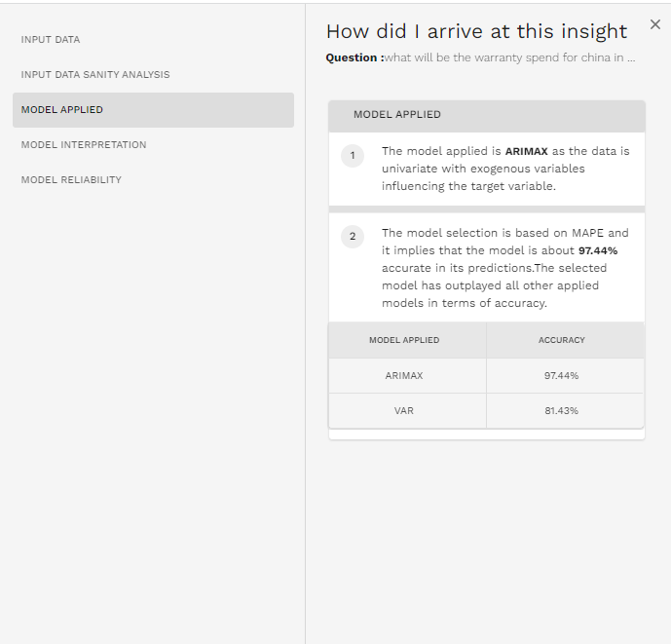Click the bold ARIMAX text in step 1

(x=526, y=151)
